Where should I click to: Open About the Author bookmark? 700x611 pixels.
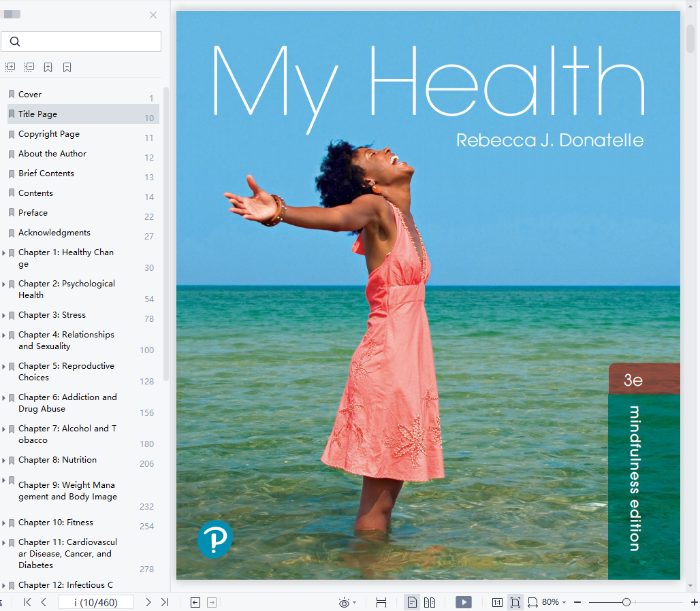[52, 153]
